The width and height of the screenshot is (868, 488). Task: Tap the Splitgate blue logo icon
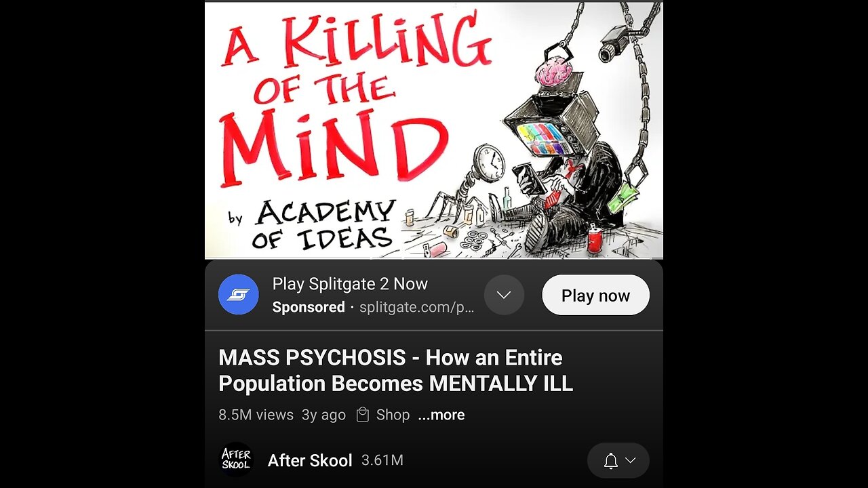point(239,295)
